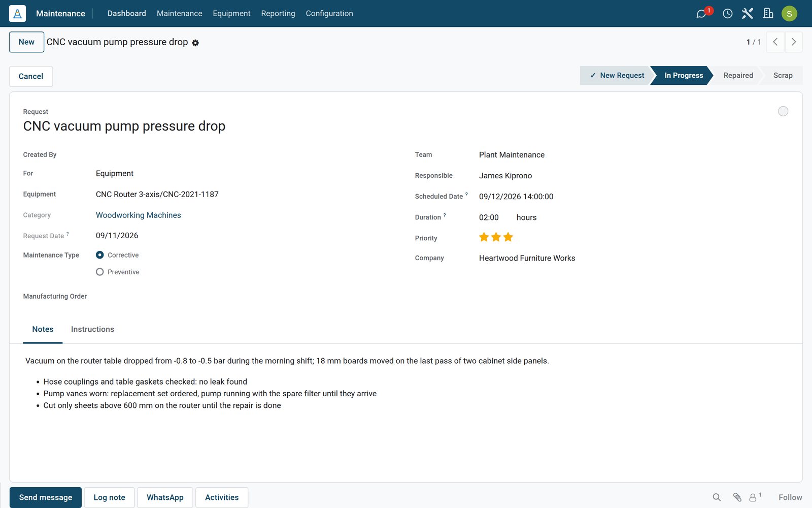Screen dimensions: 812x508
Task: Select Corrective maintenance type
Action: coord(100,255)
